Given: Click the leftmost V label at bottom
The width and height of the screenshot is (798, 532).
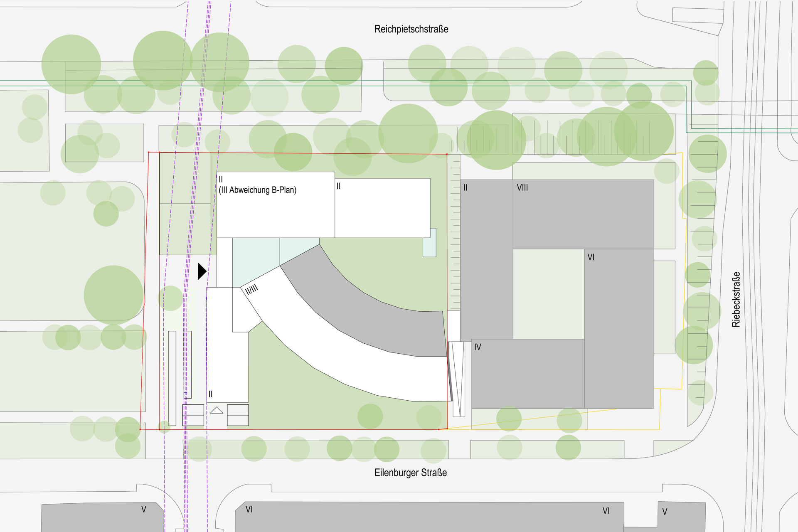Looking at the screenshot, I should point(143,509).
